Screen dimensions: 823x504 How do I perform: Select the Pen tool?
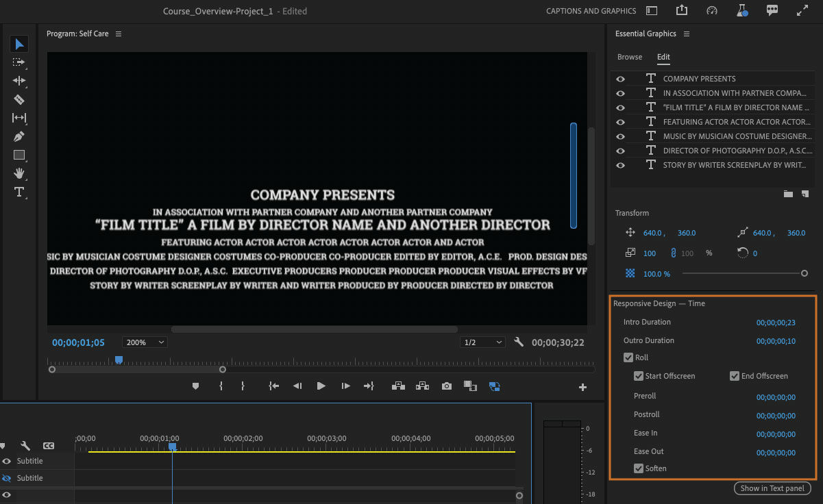pos(19,136)
